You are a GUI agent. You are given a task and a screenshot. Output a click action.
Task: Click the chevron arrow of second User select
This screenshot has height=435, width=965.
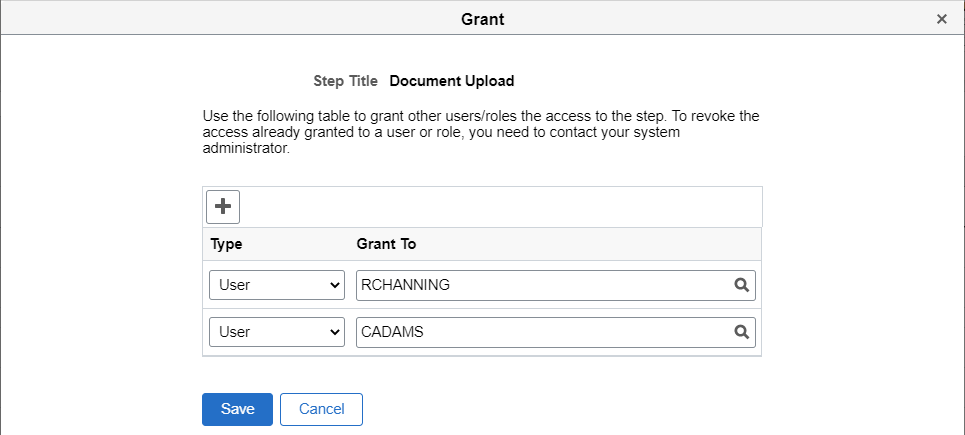[x=334, y=332]
